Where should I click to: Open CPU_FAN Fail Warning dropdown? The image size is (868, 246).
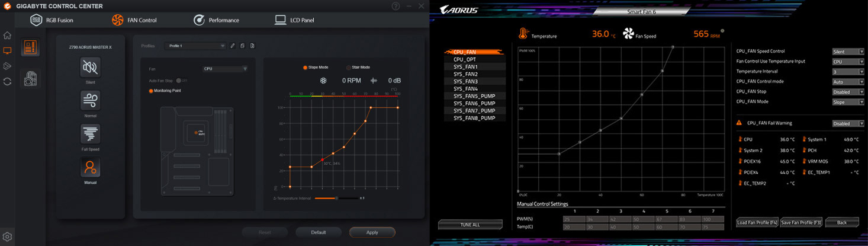[x=848, y=123]
